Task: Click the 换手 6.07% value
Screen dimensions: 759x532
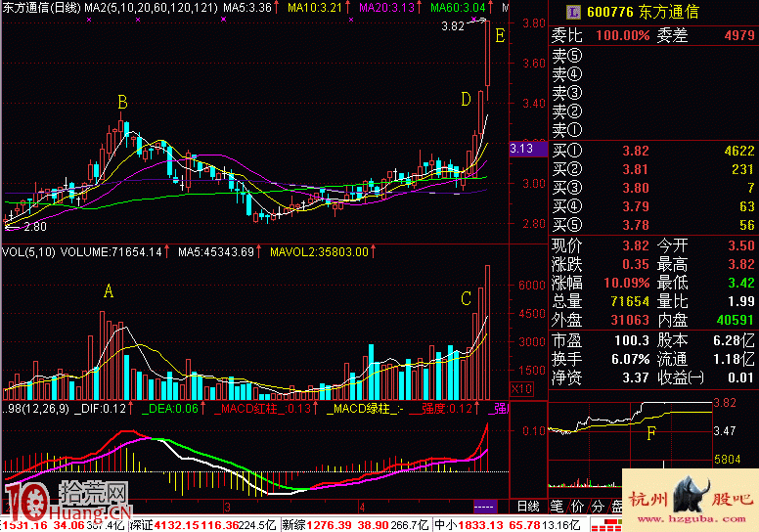Action: (629, 359)
